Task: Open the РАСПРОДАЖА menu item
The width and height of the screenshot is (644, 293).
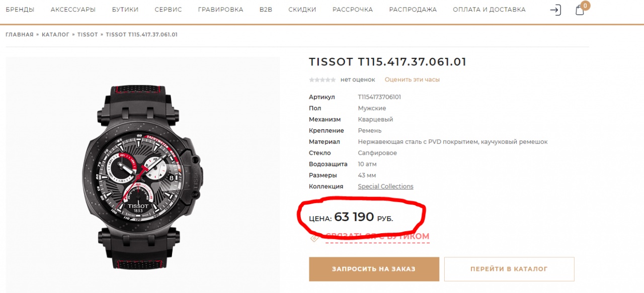Action: tap(413, 10)
